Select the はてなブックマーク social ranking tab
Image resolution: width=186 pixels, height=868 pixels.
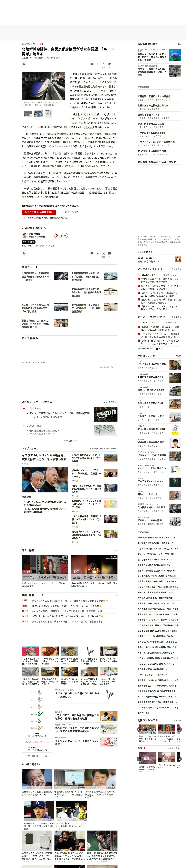[170, 322]
